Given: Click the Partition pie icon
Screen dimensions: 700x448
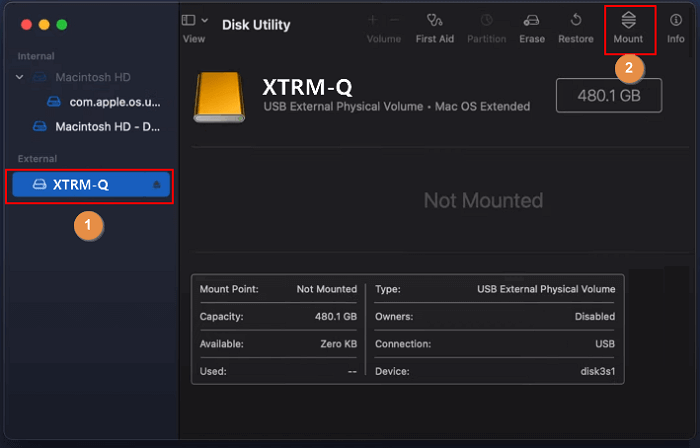Looking at the screenshot, I should pos(487,20).
